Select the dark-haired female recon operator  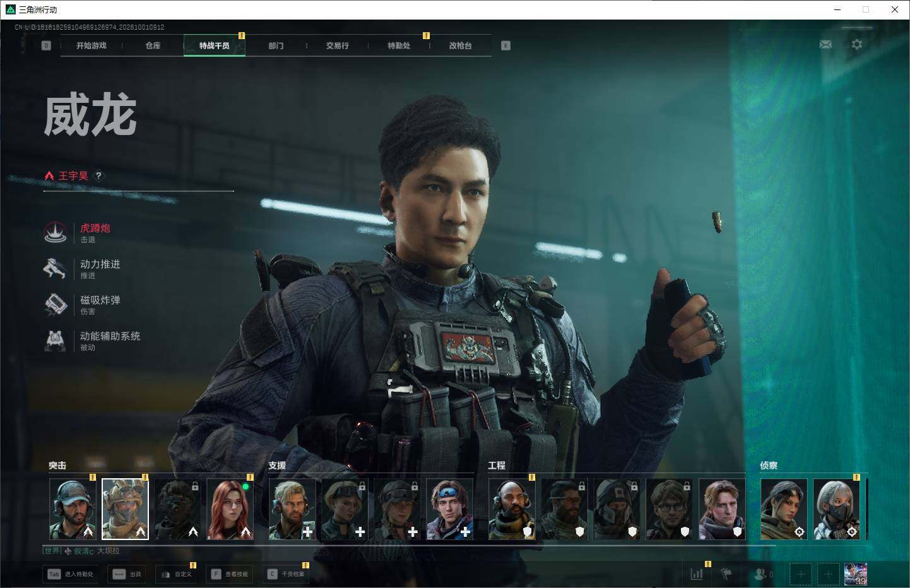pos(784,509)
